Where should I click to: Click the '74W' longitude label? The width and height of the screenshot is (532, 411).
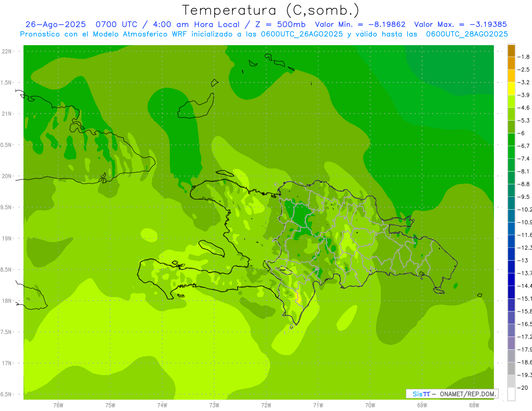tap(162, 405)
